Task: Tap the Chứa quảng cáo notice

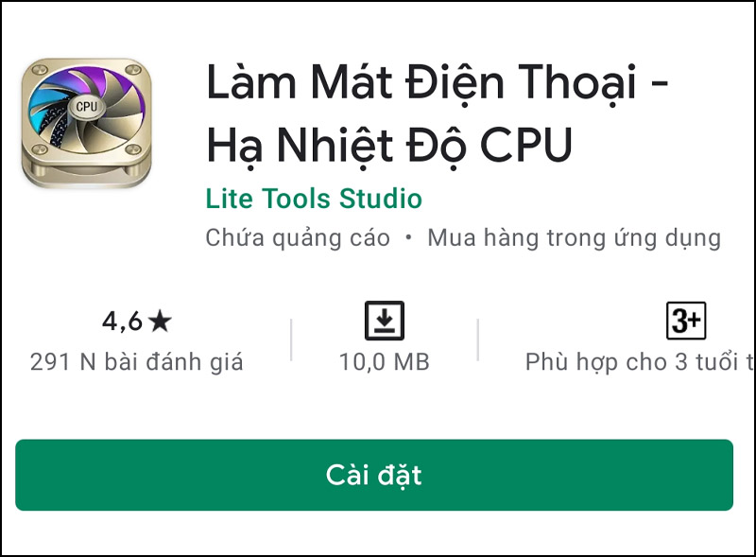Action: pyautogui.click(x=298, y=238)
